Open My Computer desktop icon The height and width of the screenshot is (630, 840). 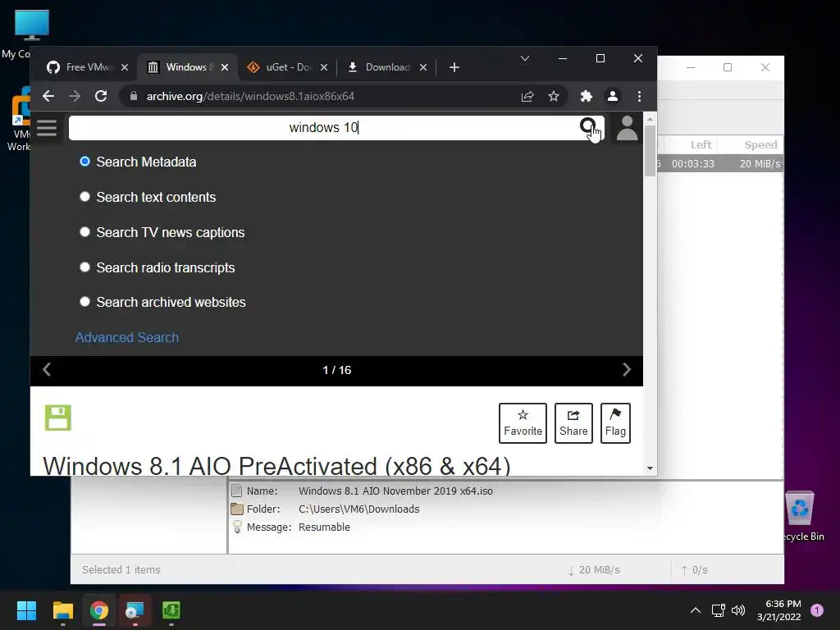(31, 33)
